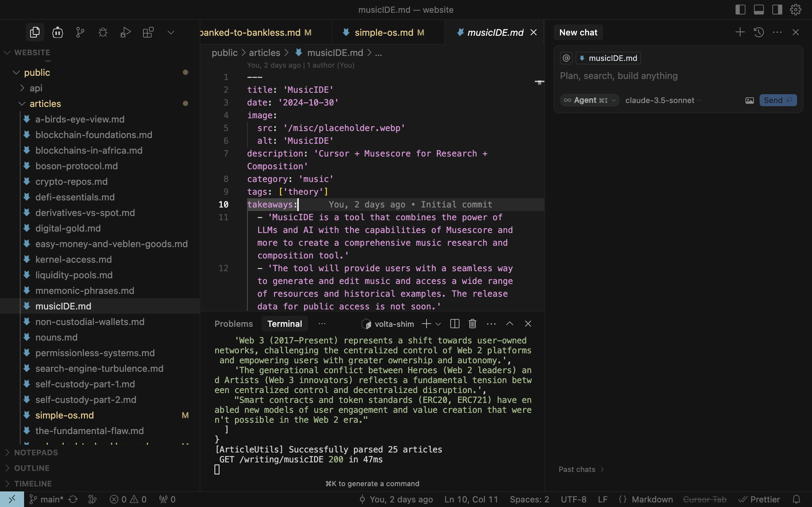Toggle secondary sidebar layout icon
812x507 pixels.
point(777,10)
